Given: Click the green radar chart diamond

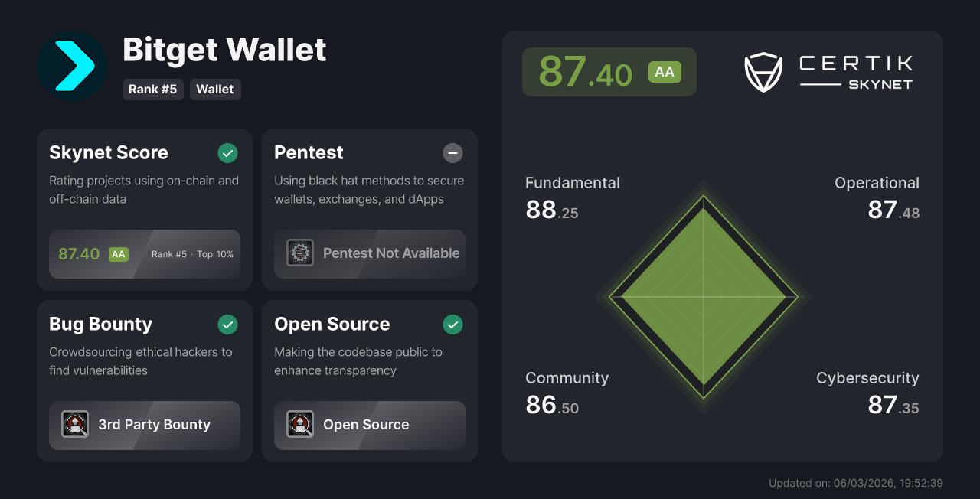Looking at the screenshot, I should (704, 297).
